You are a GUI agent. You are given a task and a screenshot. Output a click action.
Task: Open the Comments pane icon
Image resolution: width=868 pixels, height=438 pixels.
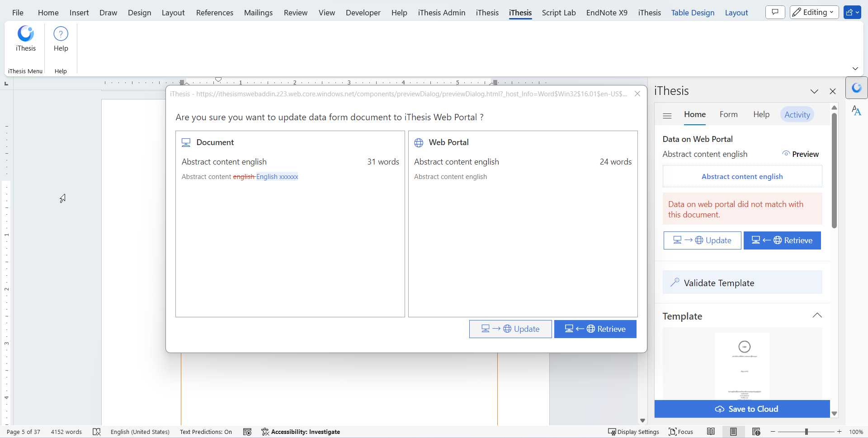click(775, 12)
